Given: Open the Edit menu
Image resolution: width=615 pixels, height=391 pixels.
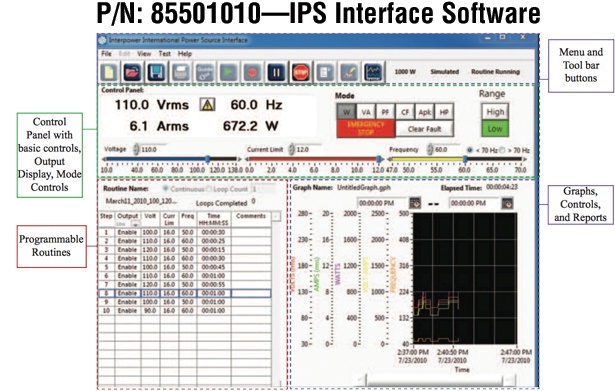Looking at the screenshot, I should pos(124,54).
